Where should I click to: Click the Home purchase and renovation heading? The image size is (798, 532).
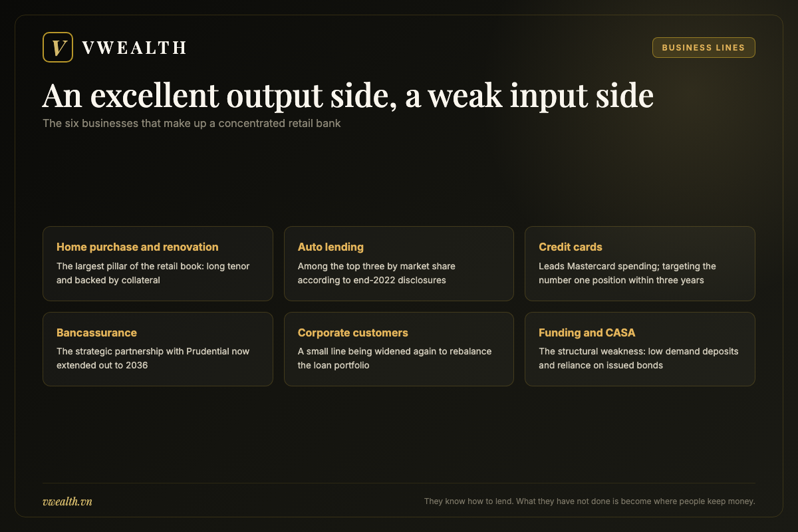pos(138,247)
